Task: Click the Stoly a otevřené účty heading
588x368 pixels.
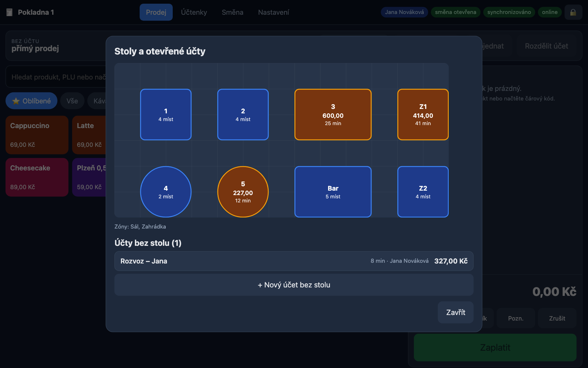Action: (x=160, y=51)
